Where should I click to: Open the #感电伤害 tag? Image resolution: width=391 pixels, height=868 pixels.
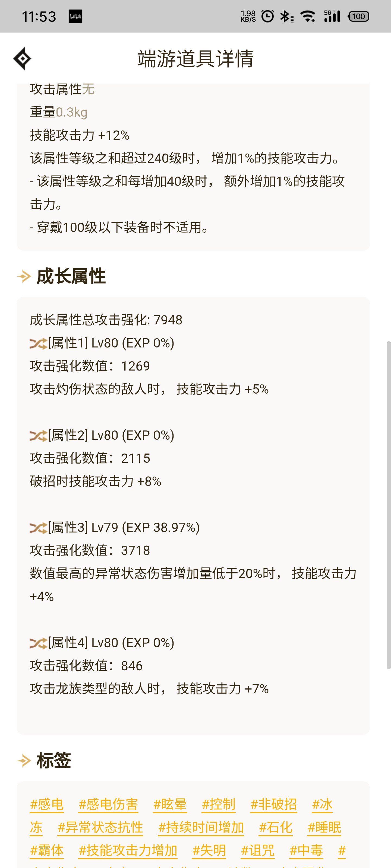tap(108, 804)
